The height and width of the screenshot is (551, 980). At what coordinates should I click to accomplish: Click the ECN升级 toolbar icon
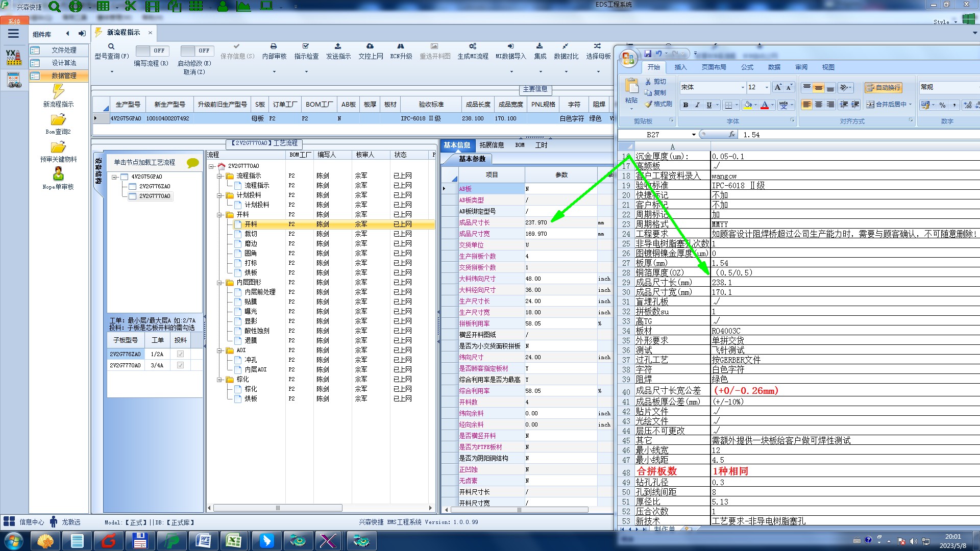coord(401,46)
